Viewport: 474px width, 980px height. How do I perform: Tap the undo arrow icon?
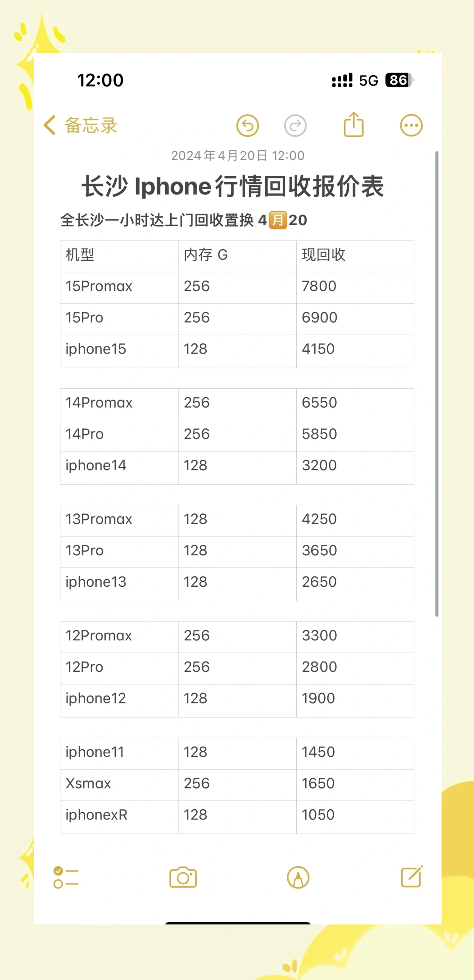248,125
